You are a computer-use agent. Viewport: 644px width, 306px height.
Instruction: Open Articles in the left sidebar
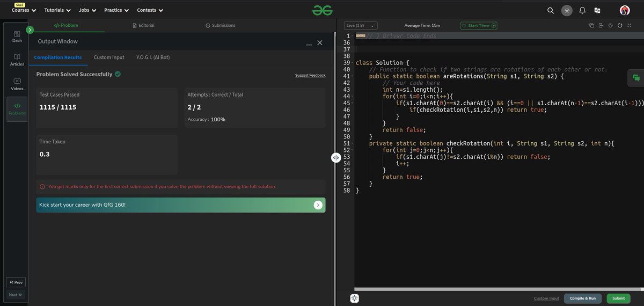pyautogui.click(x=17, y=60)
